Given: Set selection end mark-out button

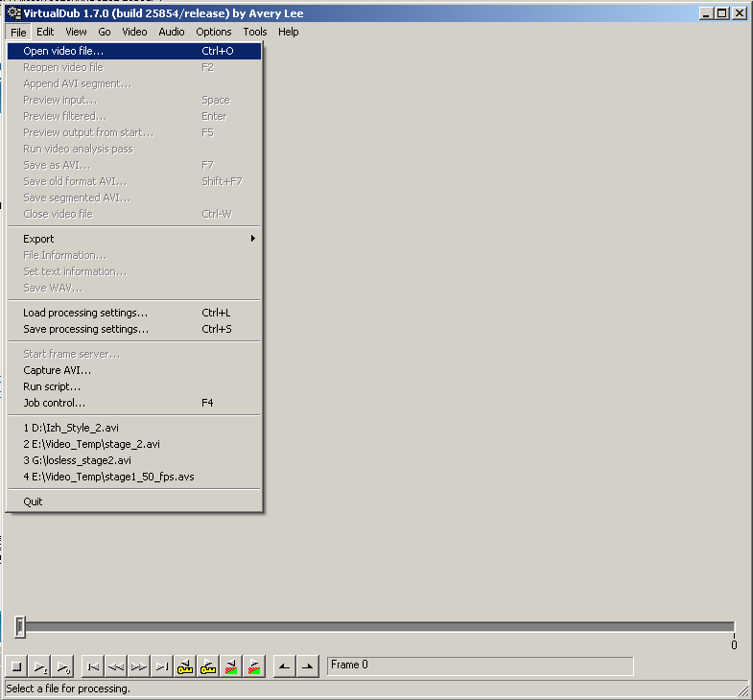Looking at the screenshot, I should [308, 666].
